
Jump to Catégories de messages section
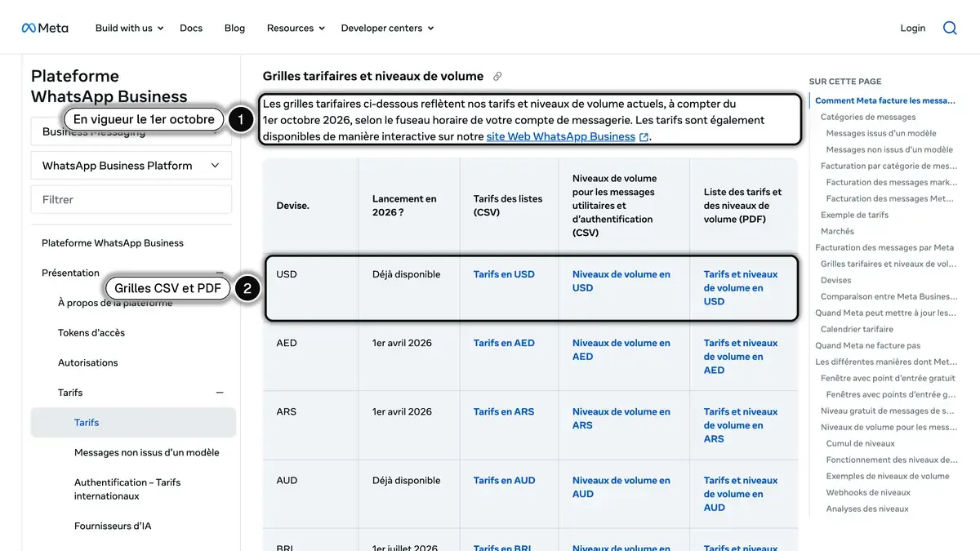coord(868,117)
